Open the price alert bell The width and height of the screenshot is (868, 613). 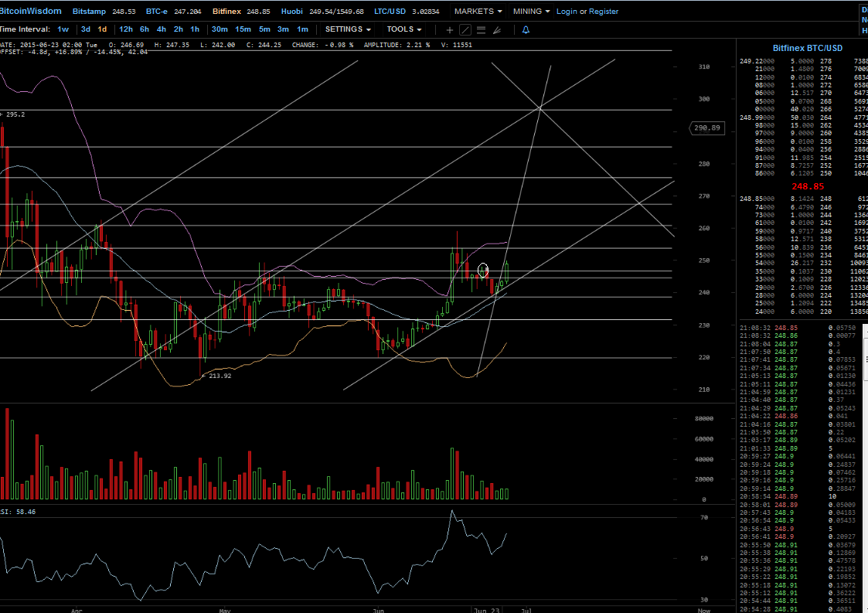point(526,30)
